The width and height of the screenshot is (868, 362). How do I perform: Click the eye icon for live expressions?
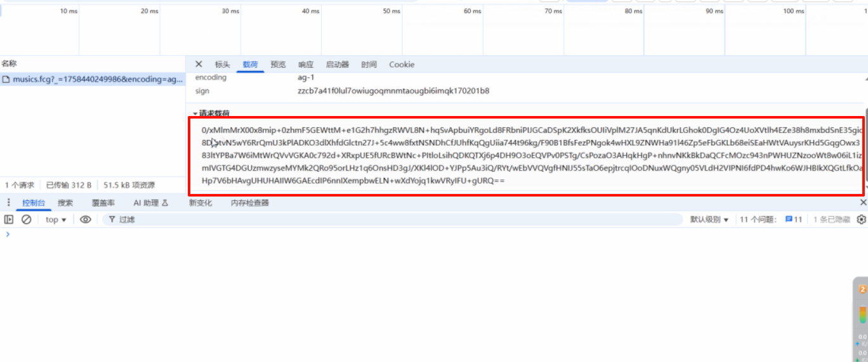[86, 219]
